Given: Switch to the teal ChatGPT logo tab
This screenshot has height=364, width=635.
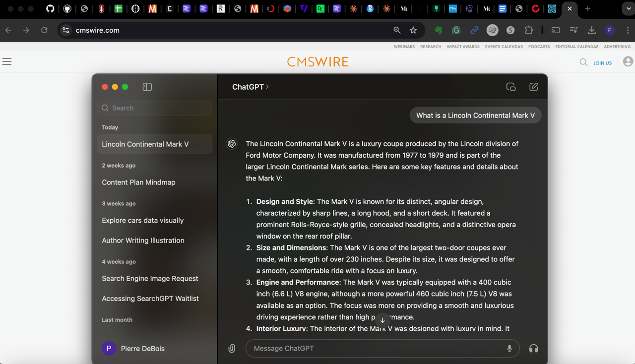Looking at the screenshot, I should click(552, 8).
